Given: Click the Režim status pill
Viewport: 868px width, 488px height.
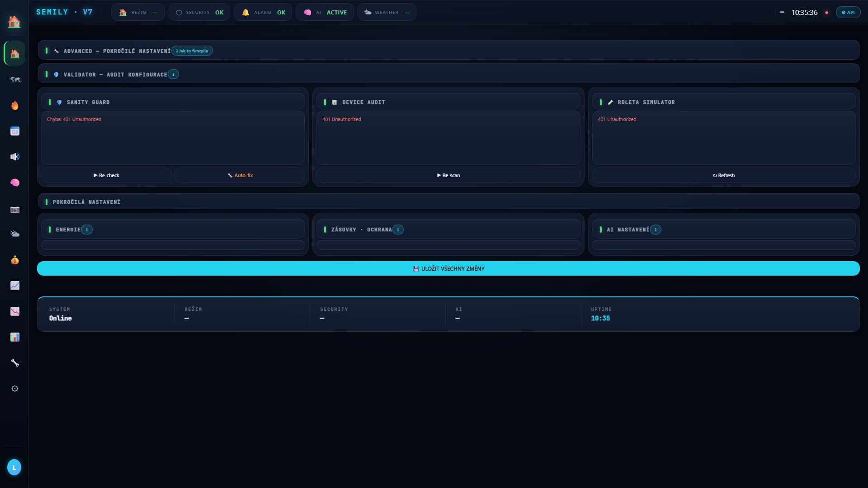Looking at the screenshot, I should (138, 12).
